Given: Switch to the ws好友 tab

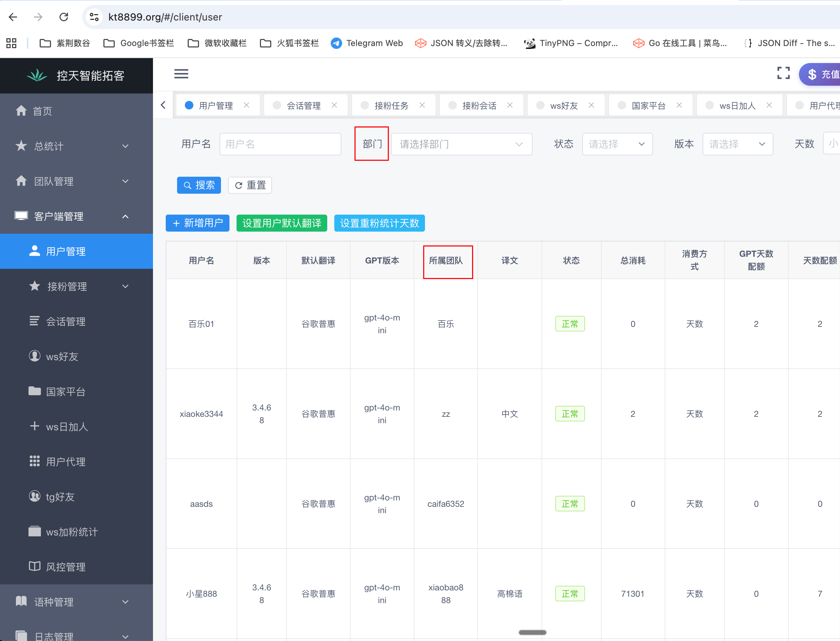Looking at the screenshot, I should coord(563,106).
